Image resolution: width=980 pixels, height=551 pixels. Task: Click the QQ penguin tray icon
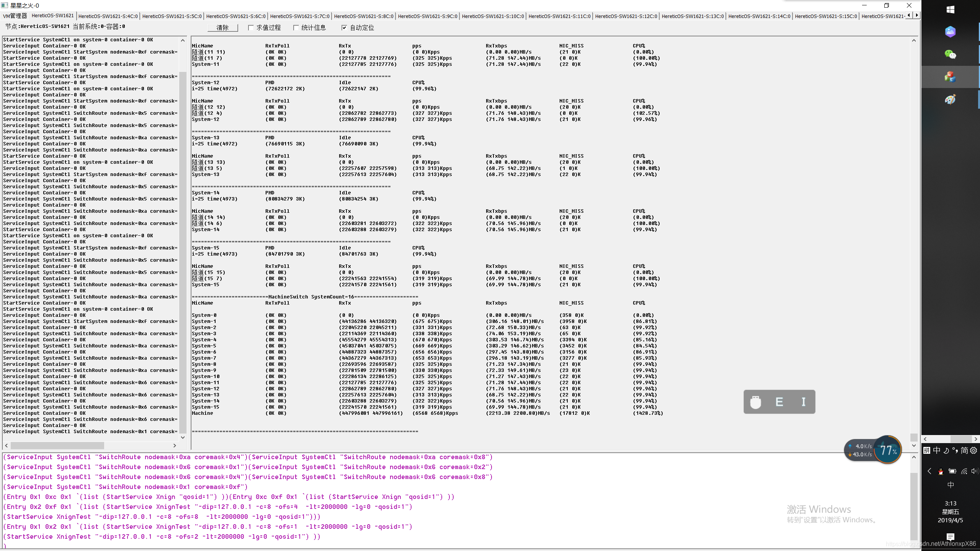point(941,471)
